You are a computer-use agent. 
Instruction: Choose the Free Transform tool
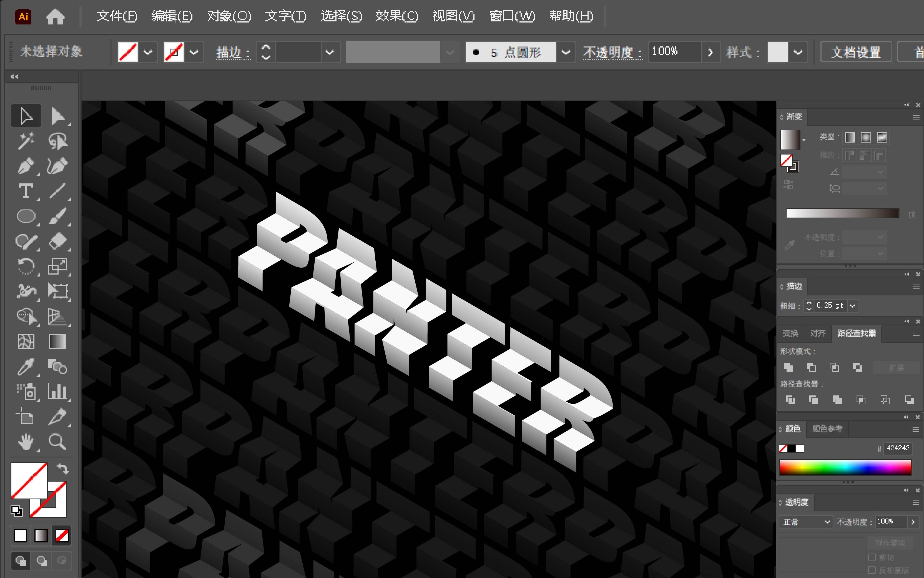coord(58,291)
